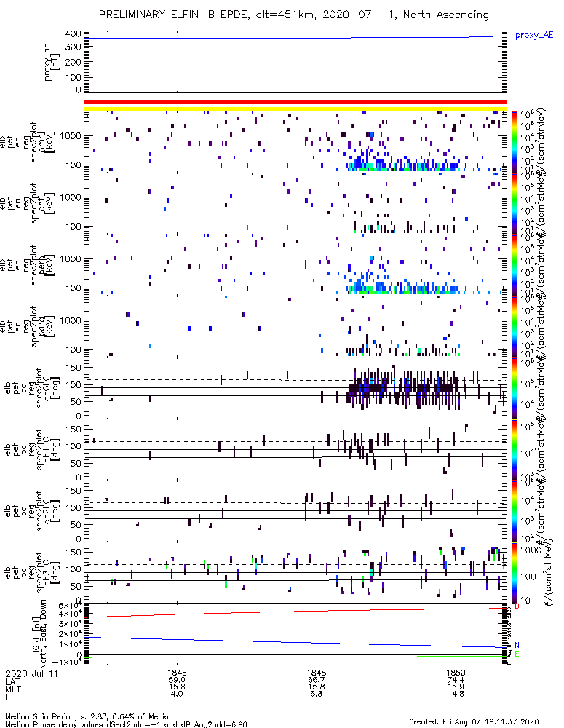Click the anti energy spectrogram panel

(295, 203)
